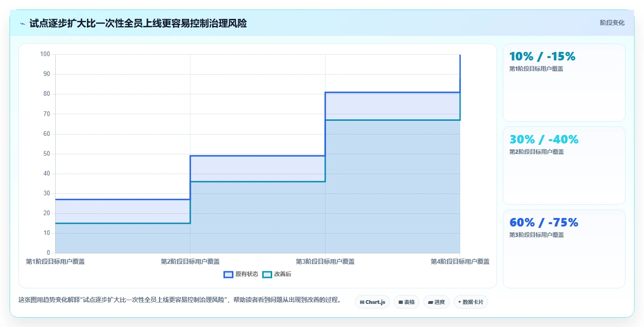Image resolution: width=644 pixels, height=327 pixels.
Task: Click the 改善后 step line at 15
Action: [x=123, y=223]
